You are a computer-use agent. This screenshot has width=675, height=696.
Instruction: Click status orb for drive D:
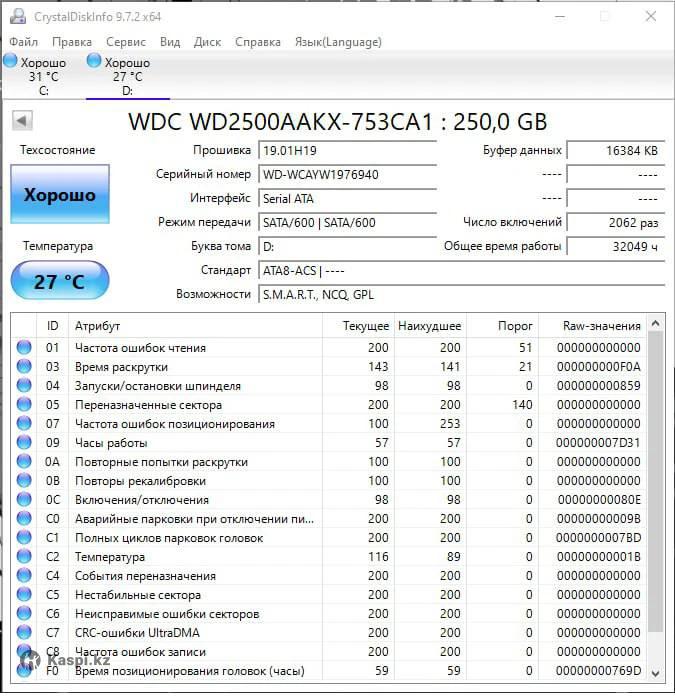pos(95,62)
